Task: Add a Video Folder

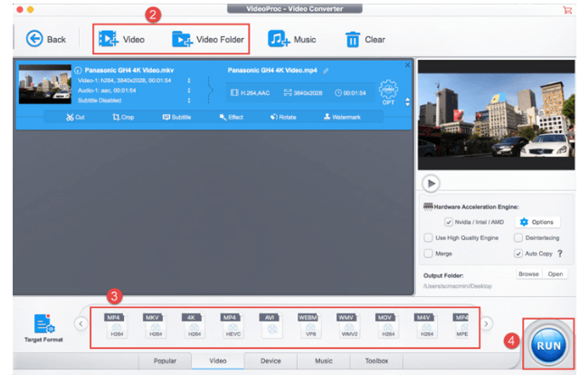Action: 208,39
